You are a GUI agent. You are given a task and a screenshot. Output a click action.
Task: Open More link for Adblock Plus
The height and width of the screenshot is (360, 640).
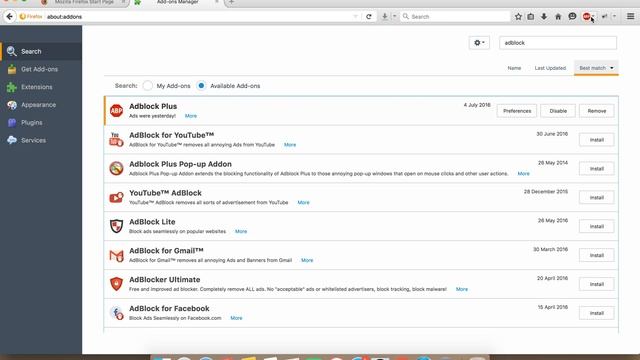(191, 116)
